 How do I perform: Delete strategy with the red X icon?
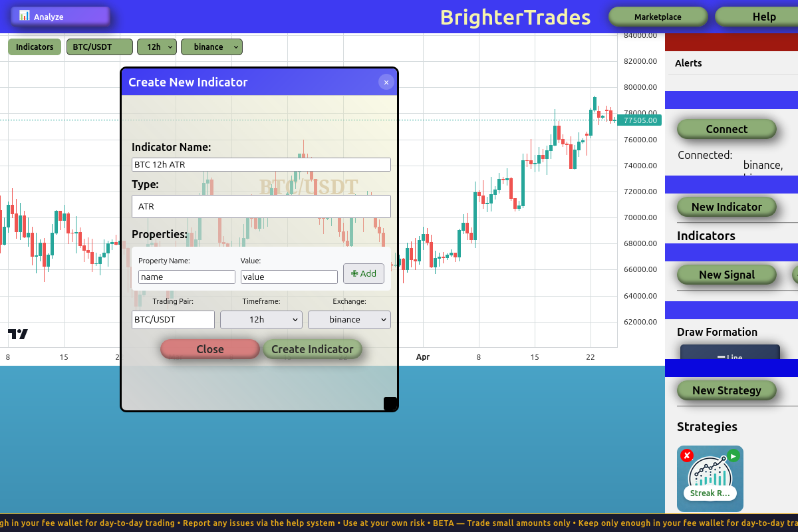pos(687,456)
